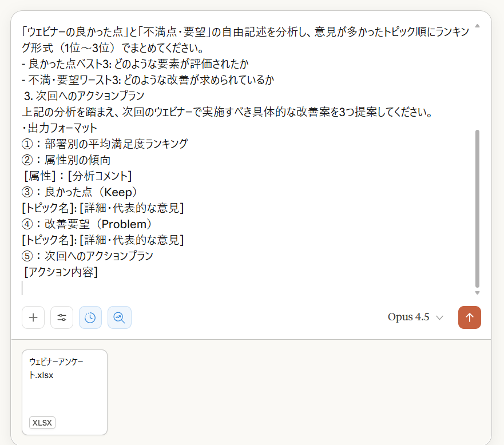Click the XLSX file type badge
The width and height of the screenshot is (504, 445).
click(42, 423)
